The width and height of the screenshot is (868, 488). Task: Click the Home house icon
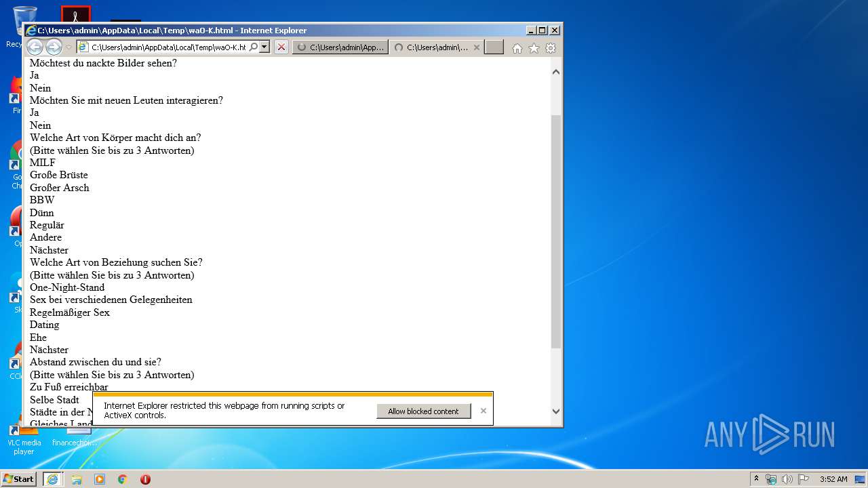[x=517, y=48]
